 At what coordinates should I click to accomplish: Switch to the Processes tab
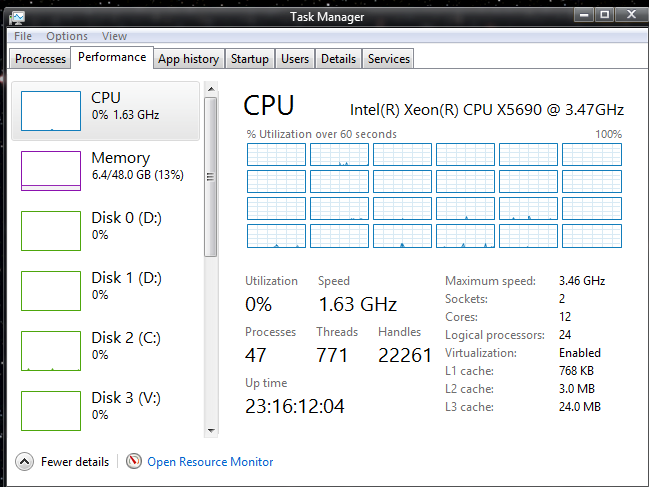[41, 59]
